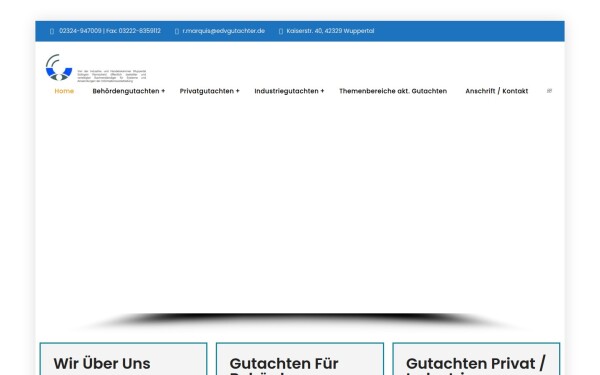Screen dimensions: 600x375
Task: Open the Wir Über Uns card
Action: 123,359
